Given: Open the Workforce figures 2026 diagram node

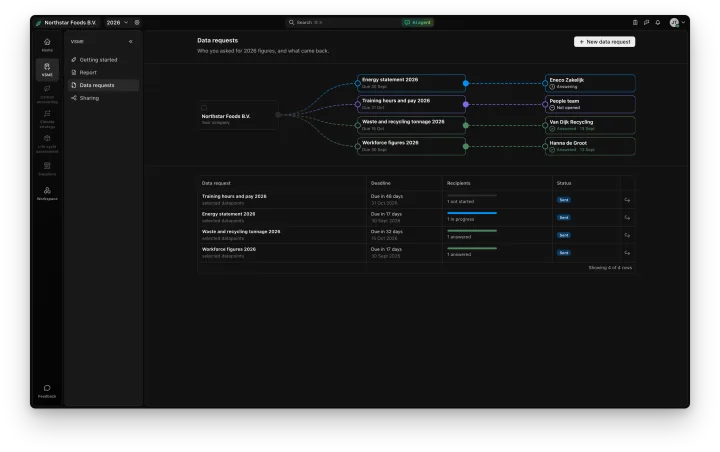Looking at the screenshot, I should coord(411,146).
